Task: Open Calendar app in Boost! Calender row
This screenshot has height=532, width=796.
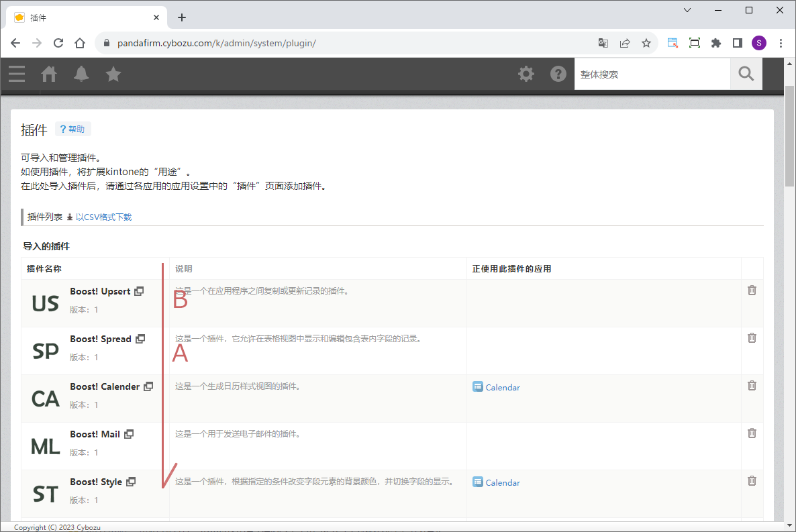Action: pos(502,387)
